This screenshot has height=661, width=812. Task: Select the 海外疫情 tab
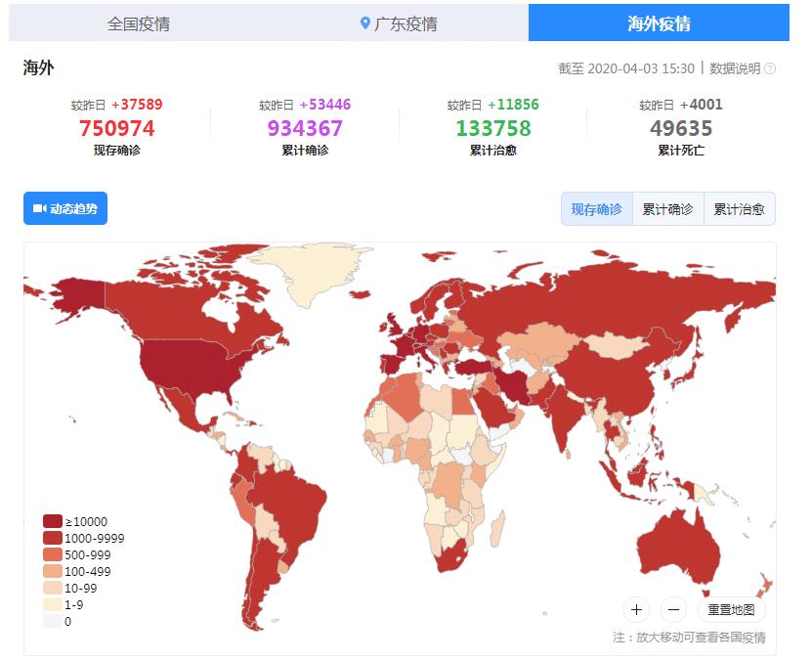point(659,23)
